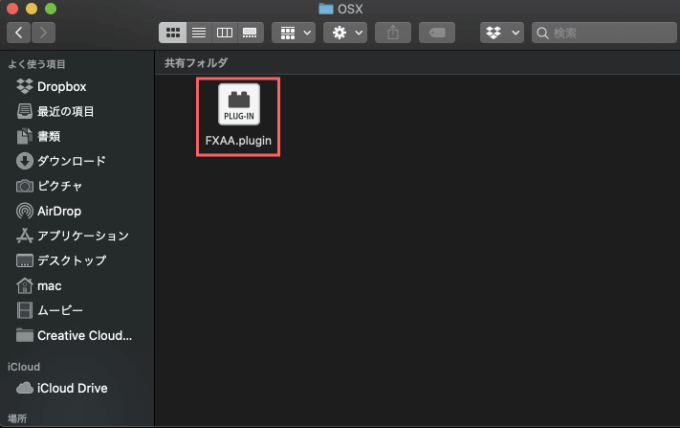680x428 pixels.
Task: Open the gear action menu
Action: (345, 33)
